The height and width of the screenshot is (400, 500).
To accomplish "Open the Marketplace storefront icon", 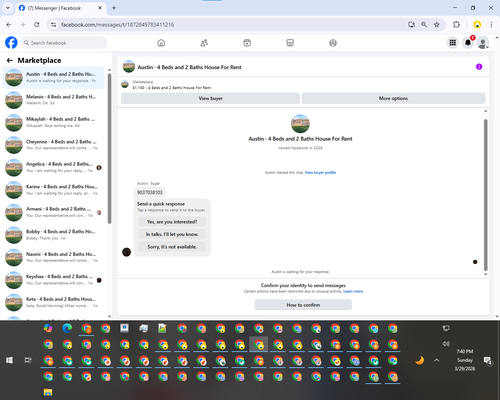I will (x=290, y=43).
